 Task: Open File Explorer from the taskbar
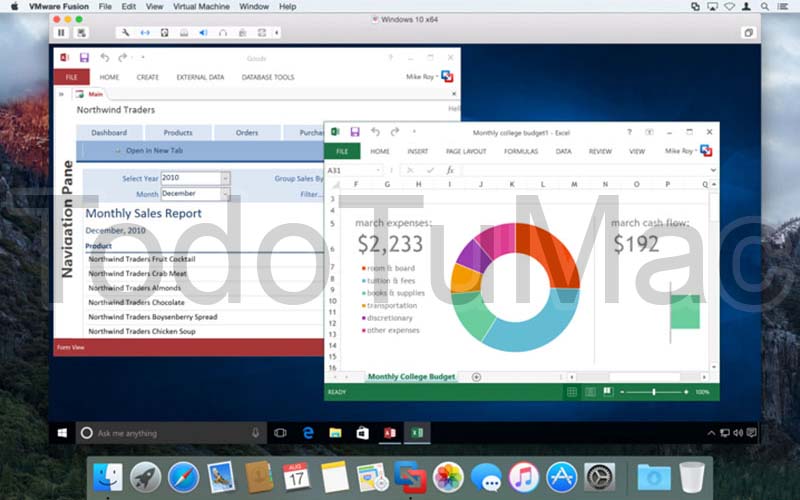pos(335,433)
